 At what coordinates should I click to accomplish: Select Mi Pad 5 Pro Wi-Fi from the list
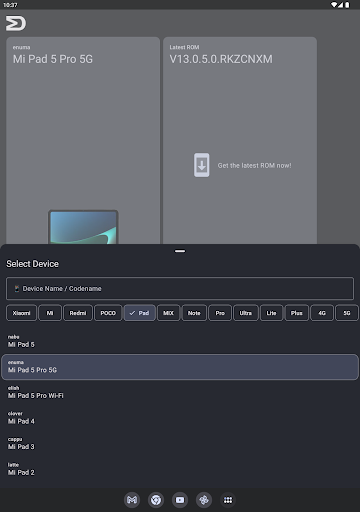click(180, 392)
